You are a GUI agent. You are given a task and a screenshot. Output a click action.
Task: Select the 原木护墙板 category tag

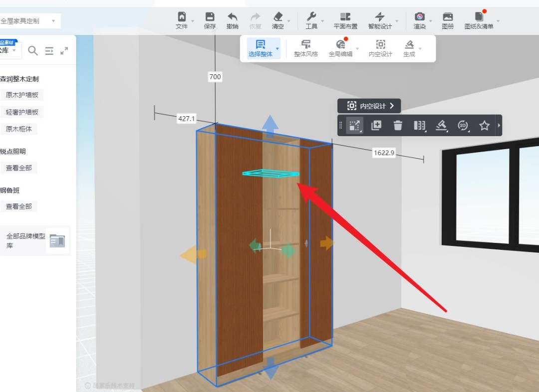tap(22, 95)
